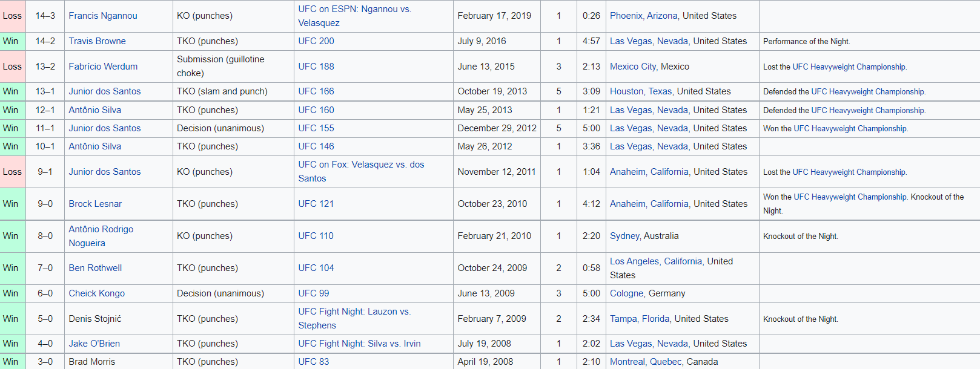Click the record cell '9–0'
The image size is (980, 369).
click(x=45, y=204)
